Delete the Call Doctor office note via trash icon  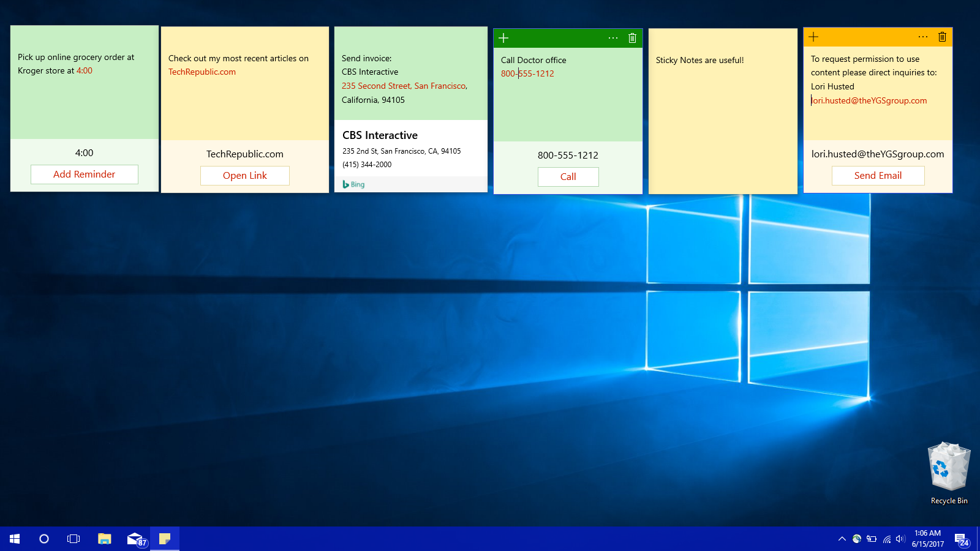point(633,37)
